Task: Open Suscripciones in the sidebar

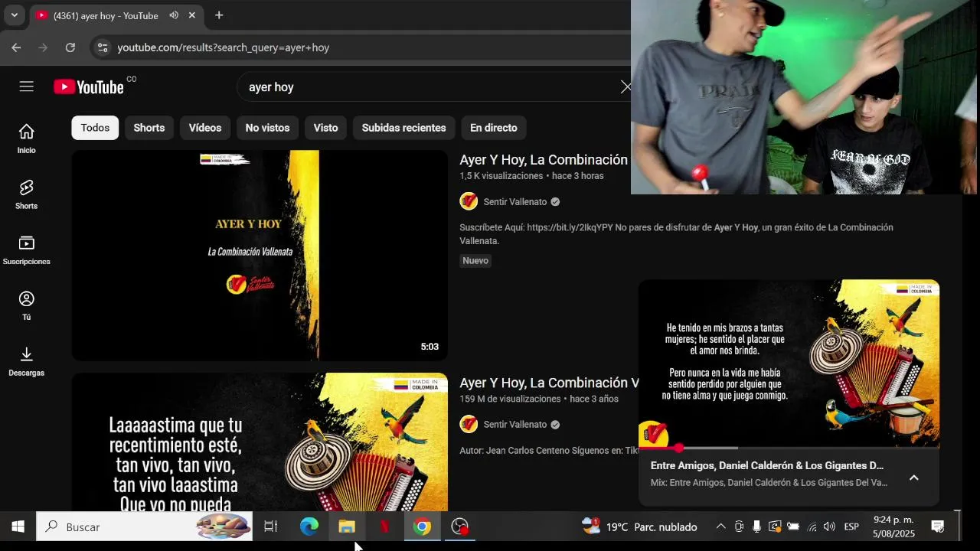Action: [27, 250]
